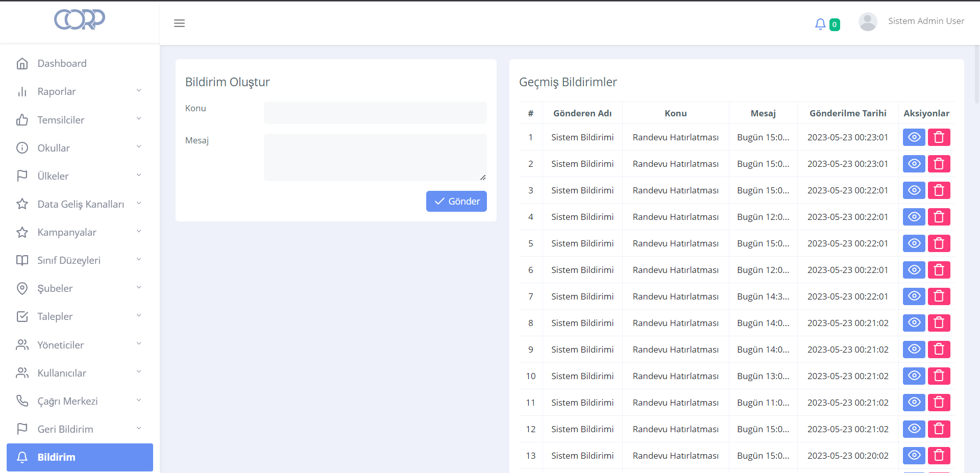Delete notification row 1
Image resolution: width=980 pixels, height=473 pixels.
coord(938,137)
